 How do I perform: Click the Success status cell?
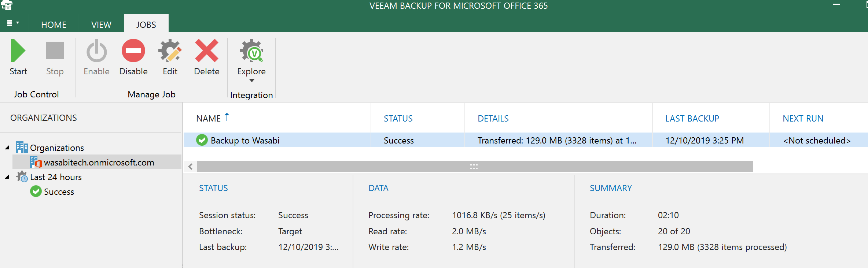(x=398, y=140)
